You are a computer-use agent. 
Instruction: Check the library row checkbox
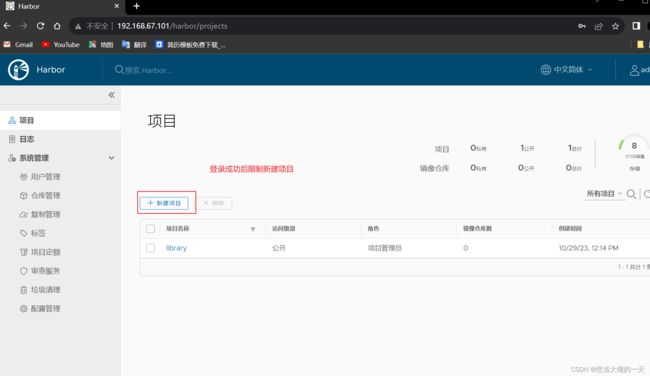coord(150,248)
